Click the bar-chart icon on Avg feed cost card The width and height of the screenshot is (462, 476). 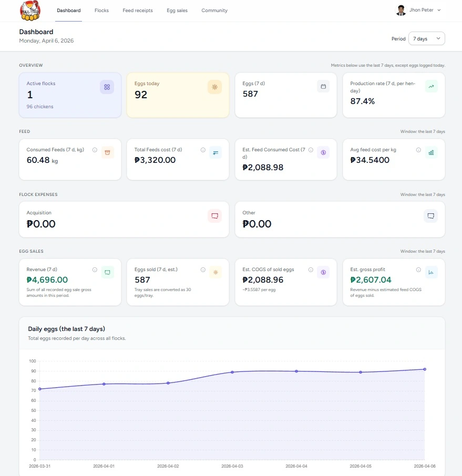(431, 152)
